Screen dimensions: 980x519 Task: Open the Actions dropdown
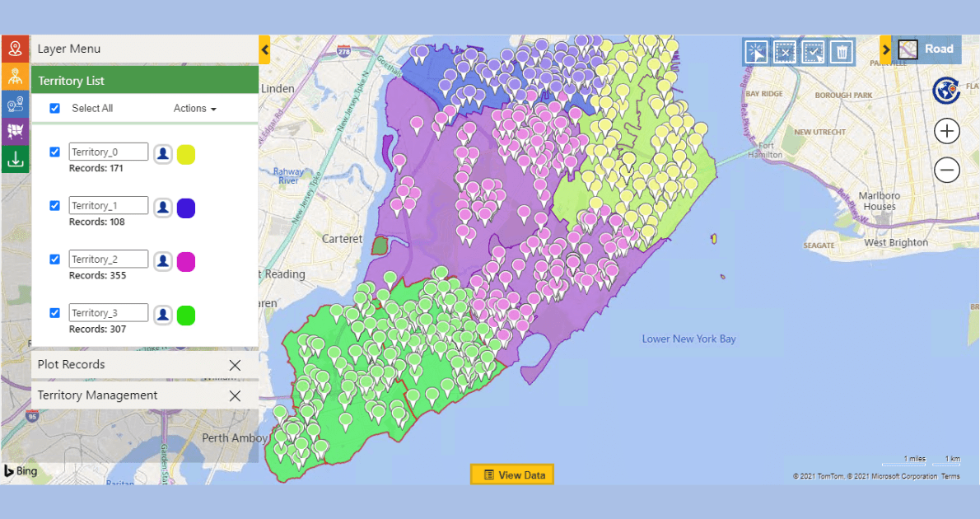pos(194,108)
